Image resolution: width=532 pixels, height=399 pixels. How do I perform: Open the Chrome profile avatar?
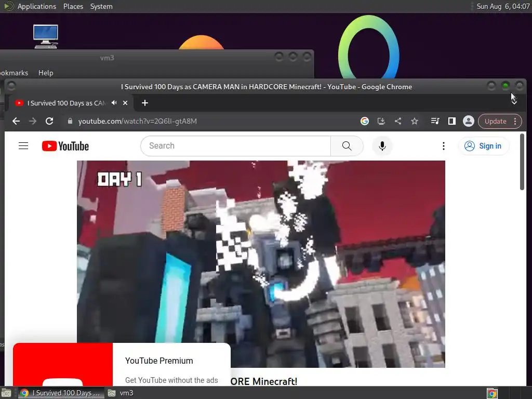click(x=469, y=121)
